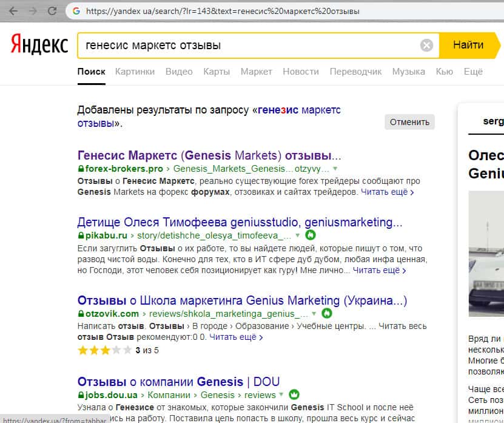
Task: Switch to the Видео tab
Action: tap(179, 72)
